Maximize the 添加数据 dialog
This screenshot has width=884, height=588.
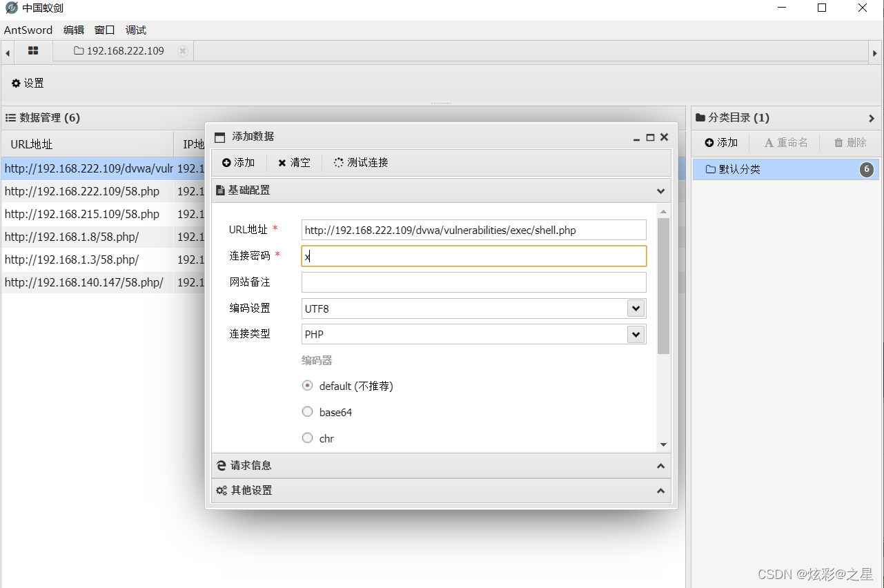pos(650,138)
